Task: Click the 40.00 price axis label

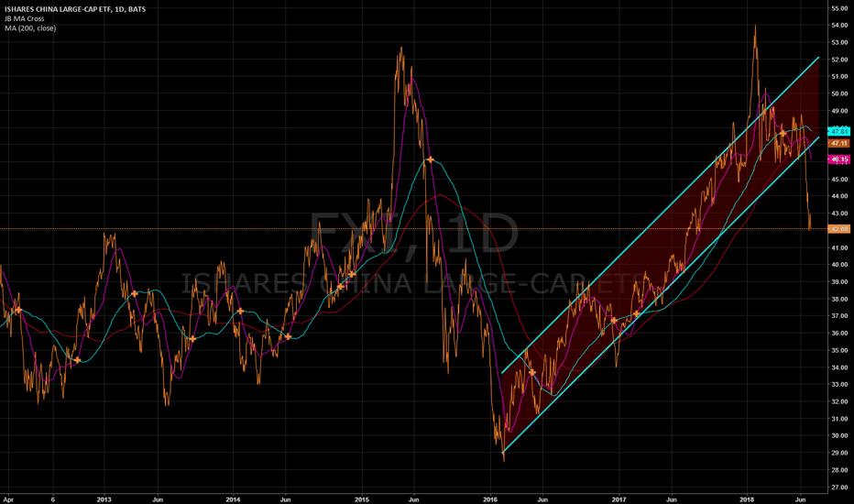Action: click(839, 265)
